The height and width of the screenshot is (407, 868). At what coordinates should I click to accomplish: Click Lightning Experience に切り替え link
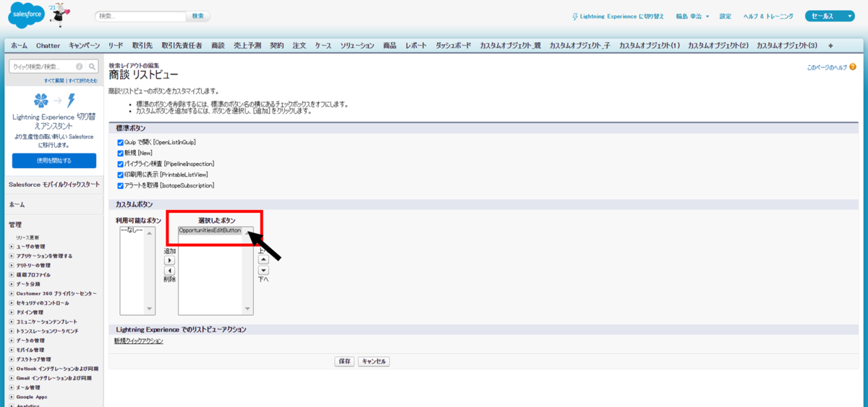pos(622,16)
